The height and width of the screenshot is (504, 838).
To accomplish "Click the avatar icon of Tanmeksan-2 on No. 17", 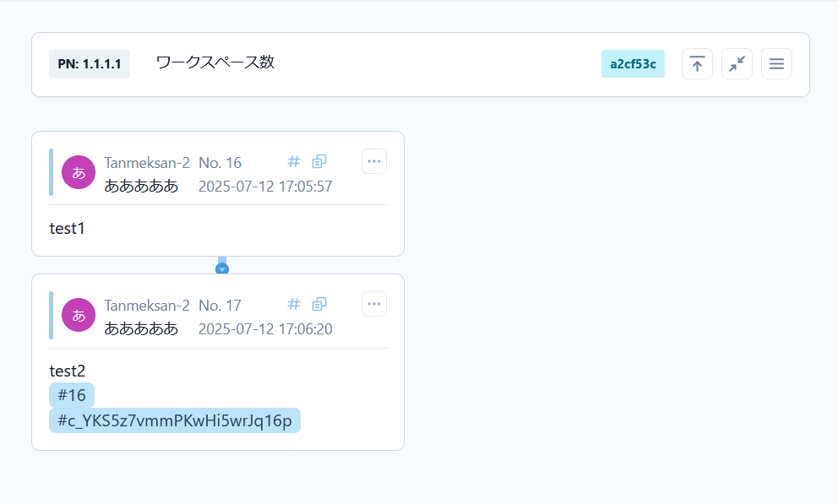I will point(79,315).
